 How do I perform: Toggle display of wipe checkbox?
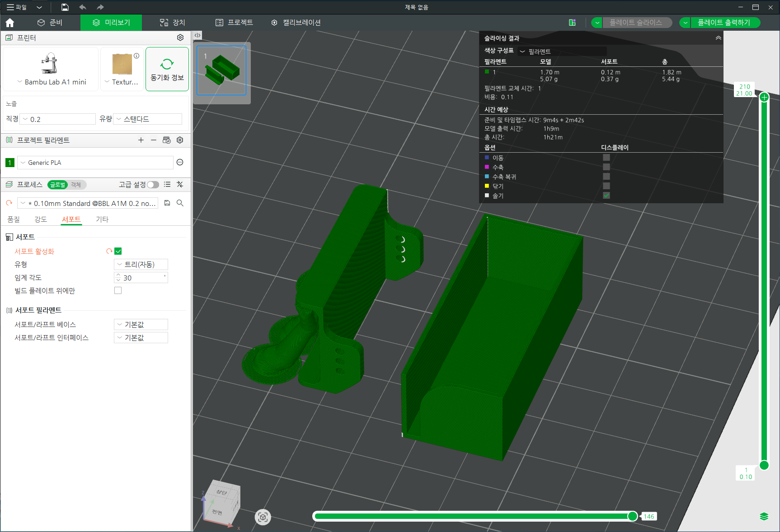coord(606,186)
